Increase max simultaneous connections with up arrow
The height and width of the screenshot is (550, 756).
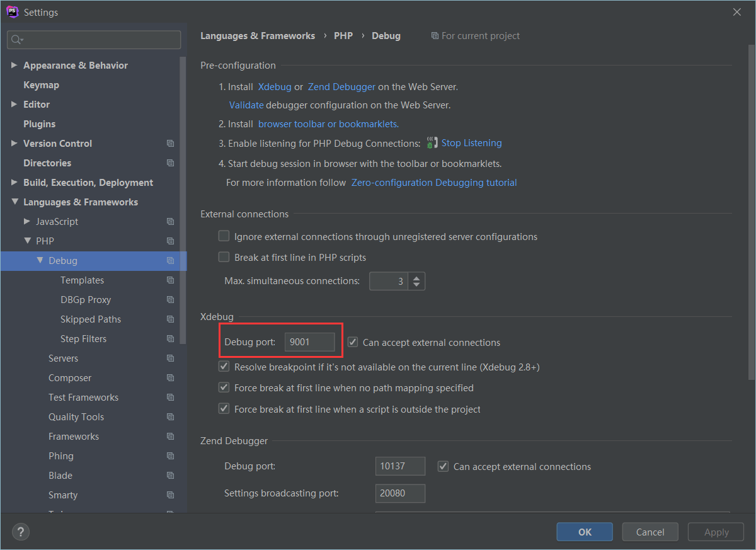(416, 277)
